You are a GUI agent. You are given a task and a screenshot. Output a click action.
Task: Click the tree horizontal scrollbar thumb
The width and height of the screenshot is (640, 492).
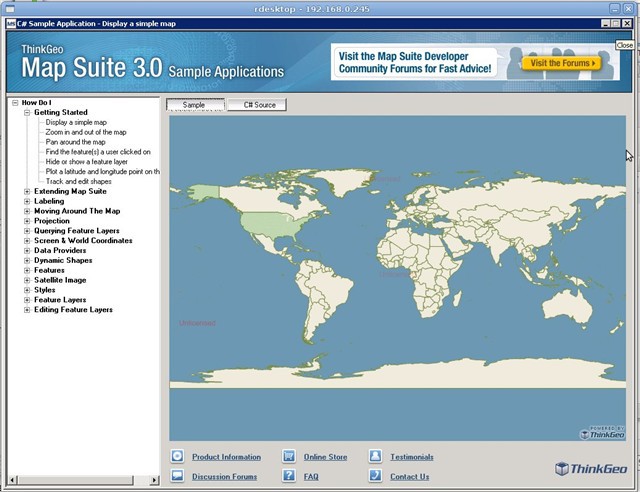[75, 480]
